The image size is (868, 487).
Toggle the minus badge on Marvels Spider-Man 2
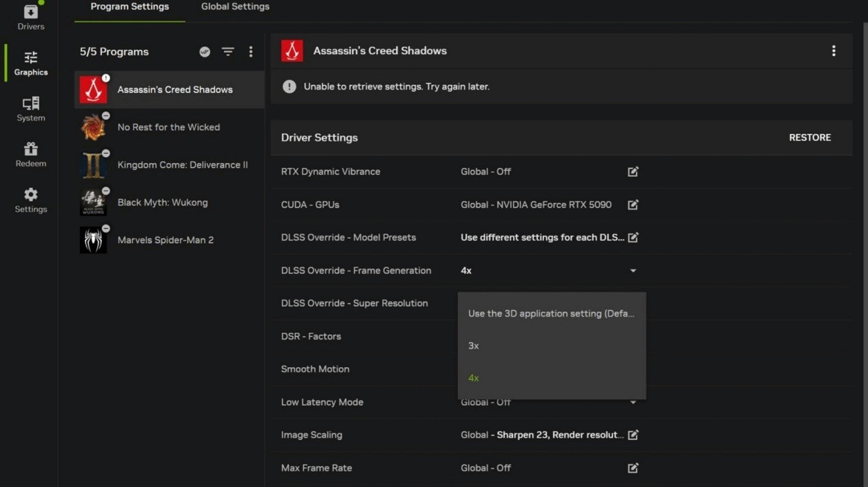pyautogui.click(x=106, y=228)
